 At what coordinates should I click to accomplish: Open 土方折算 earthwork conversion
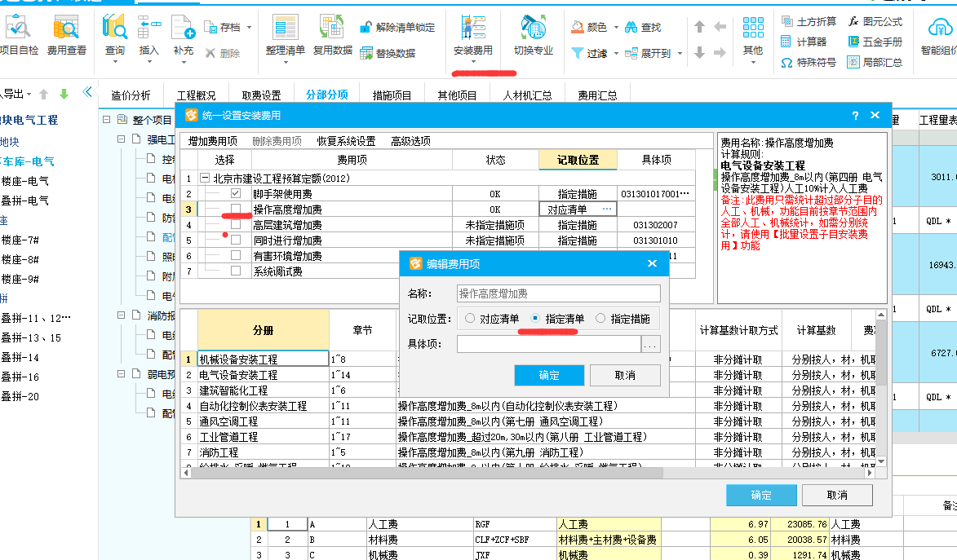(809, 21)
